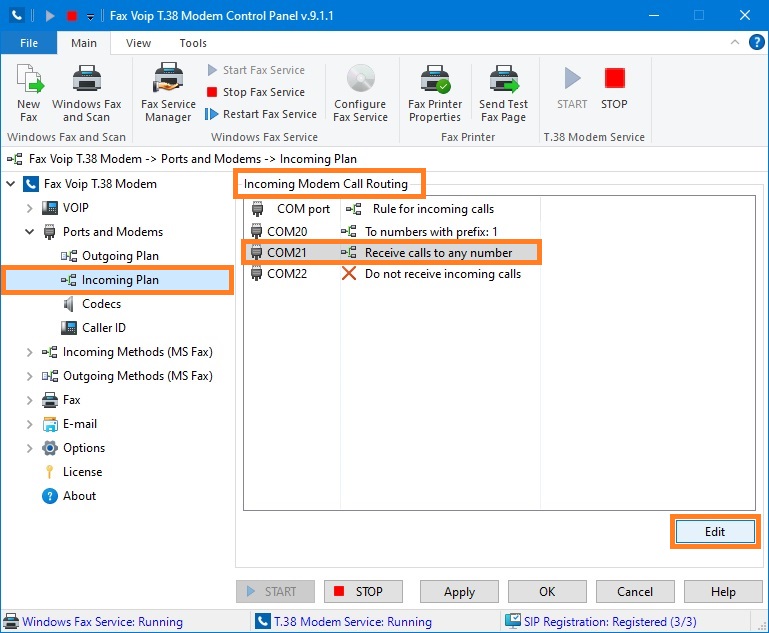
Task: Click the Help button
Action: [x=723, y=592]
